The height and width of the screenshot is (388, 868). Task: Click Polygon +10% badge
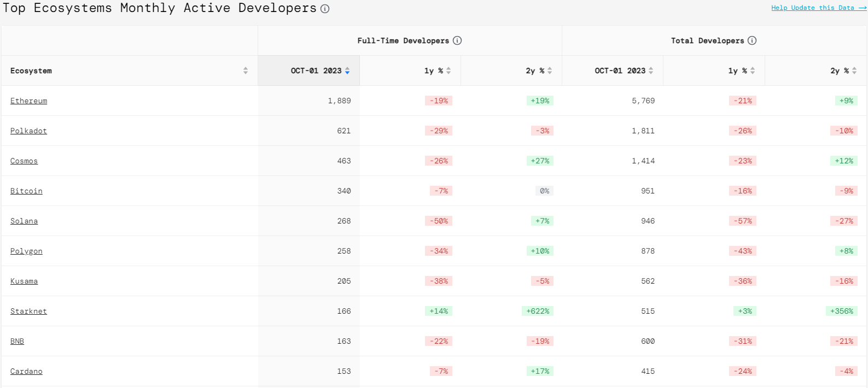click(x=540, y=251)
